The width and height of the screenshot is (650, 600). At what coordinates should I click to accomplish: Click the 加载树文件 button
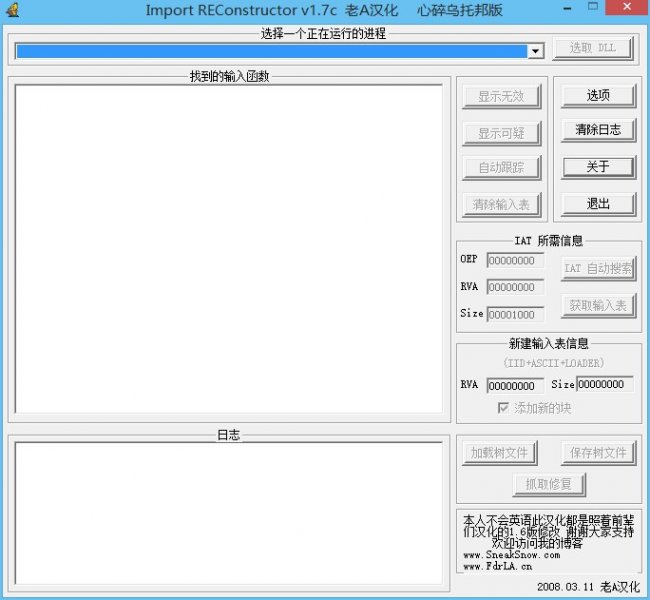click(x=499, y=453)
